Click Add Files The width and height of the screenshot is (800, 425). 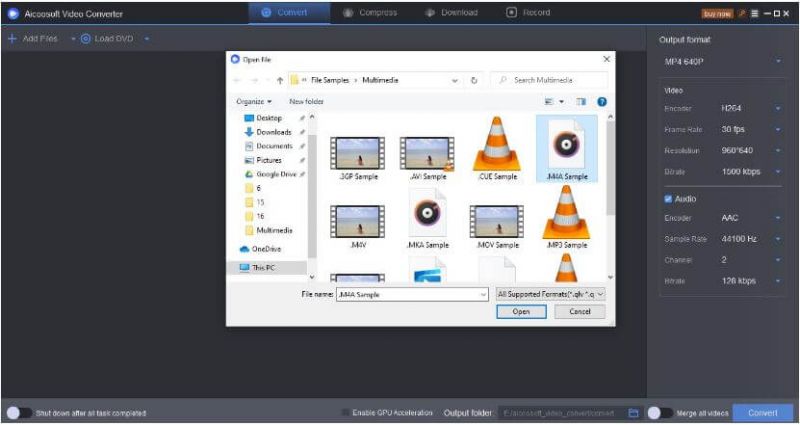33,39
